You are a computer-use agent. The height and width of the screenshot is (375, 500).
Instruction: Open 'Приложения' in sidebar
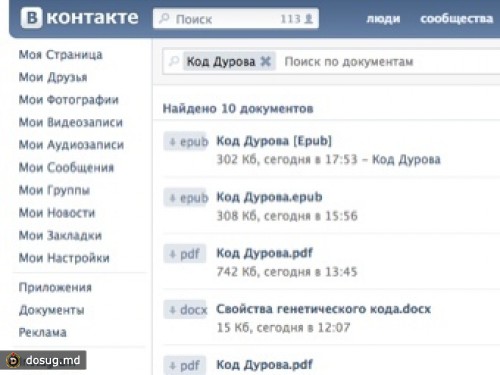[x=55, y=287]
